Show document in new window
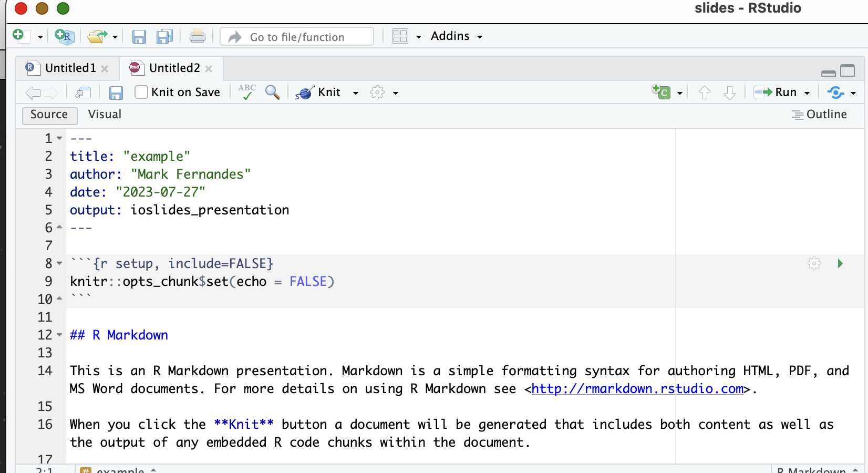This screenshot has height=473, width=868. coord(84,93)
